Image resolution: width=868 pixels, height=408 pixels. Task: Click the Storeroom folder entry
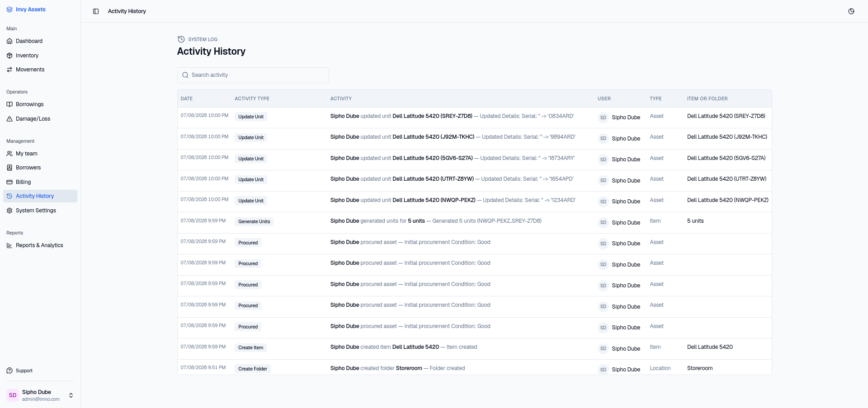click(x=700, y=368)
